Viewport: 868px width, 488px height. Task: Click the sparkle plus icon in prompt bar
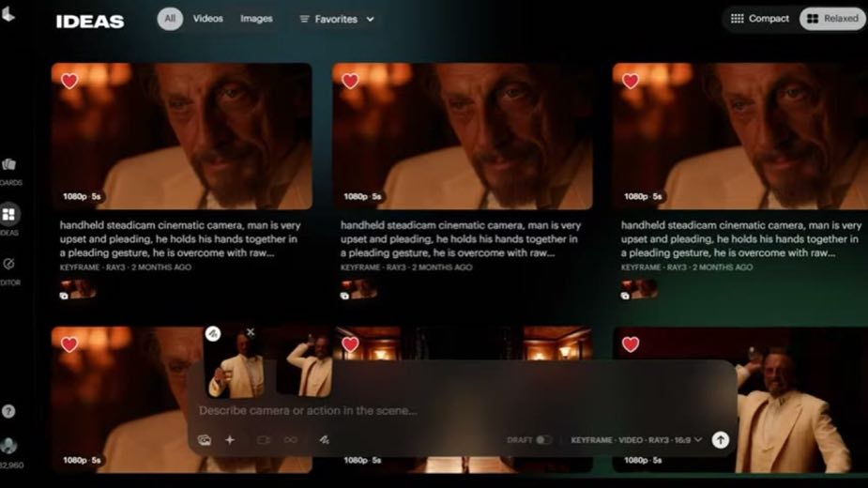point(230,440)
